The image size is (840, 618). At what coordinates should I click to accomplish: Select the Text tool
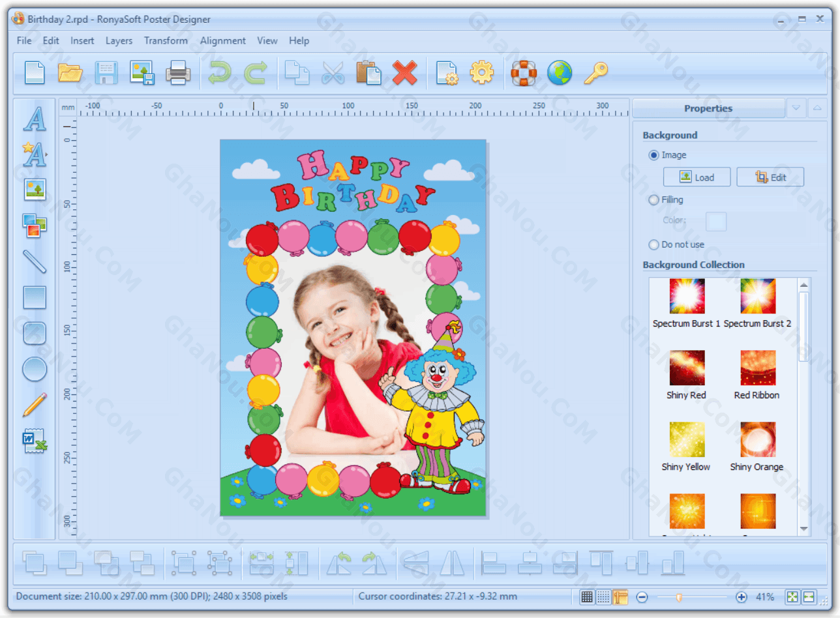(x=35, y=119)
